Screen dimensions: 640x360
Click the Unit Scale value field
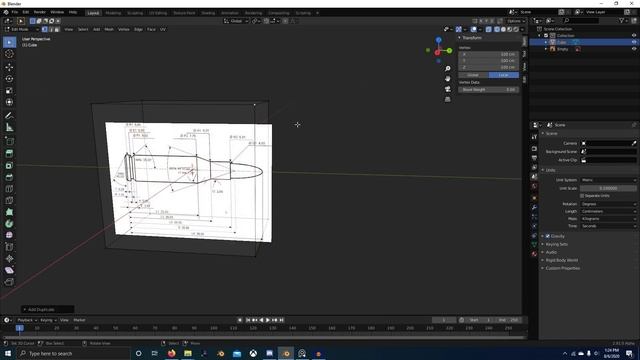pyautogui.click(x=608, y=189)
